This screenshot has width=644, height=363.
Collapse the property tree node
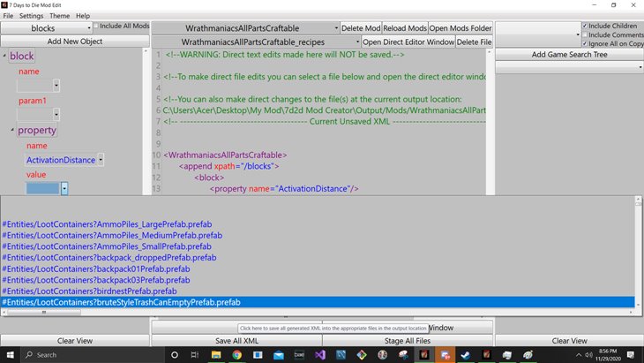click(13, 131)
